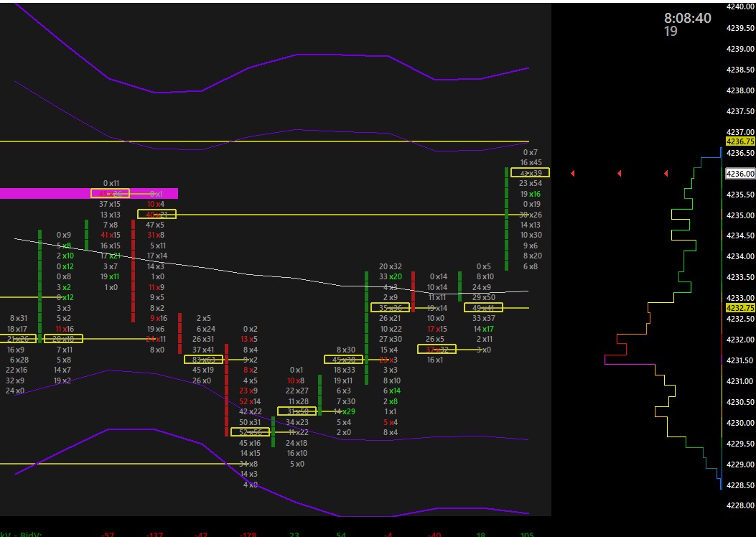Click the 16x45 bid-ask value
The image size is (756, 537).
(531, 162)
